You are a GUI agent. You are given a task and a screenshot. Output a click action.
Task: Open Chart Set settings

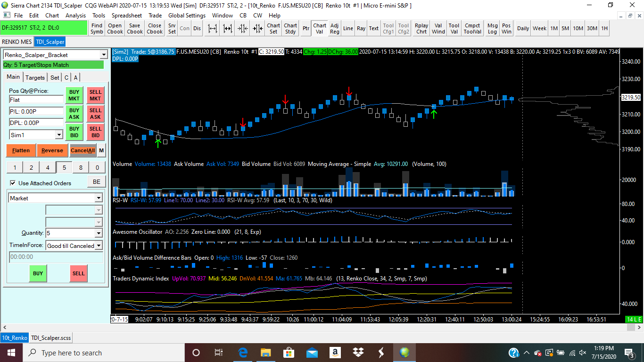point(273,28)
